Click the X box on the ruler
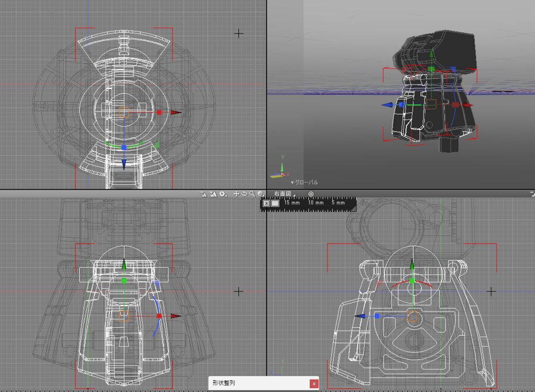The height and width of the screenshot is (392, 535). coord(266,203)
